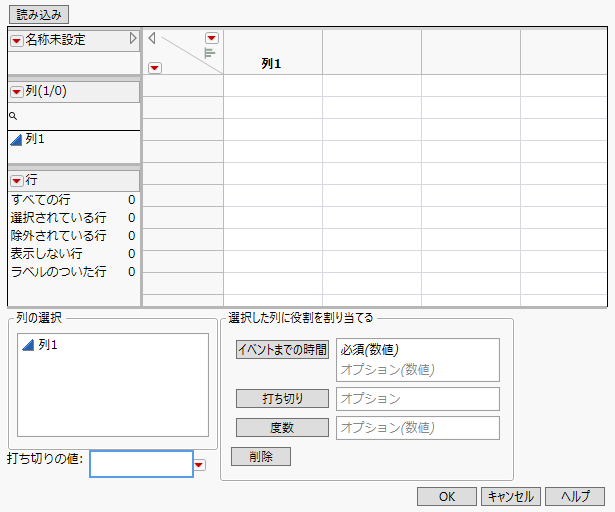The image size is (615, 512).
Task: Select 列1 in the 列の選択 list
Action: 48,345
